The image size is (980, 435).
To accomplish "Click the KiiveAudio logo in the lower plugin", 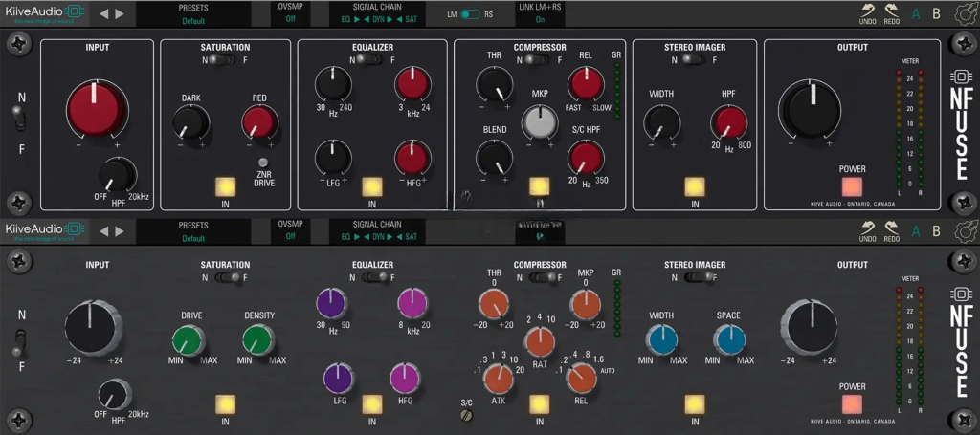I will 44,231.
